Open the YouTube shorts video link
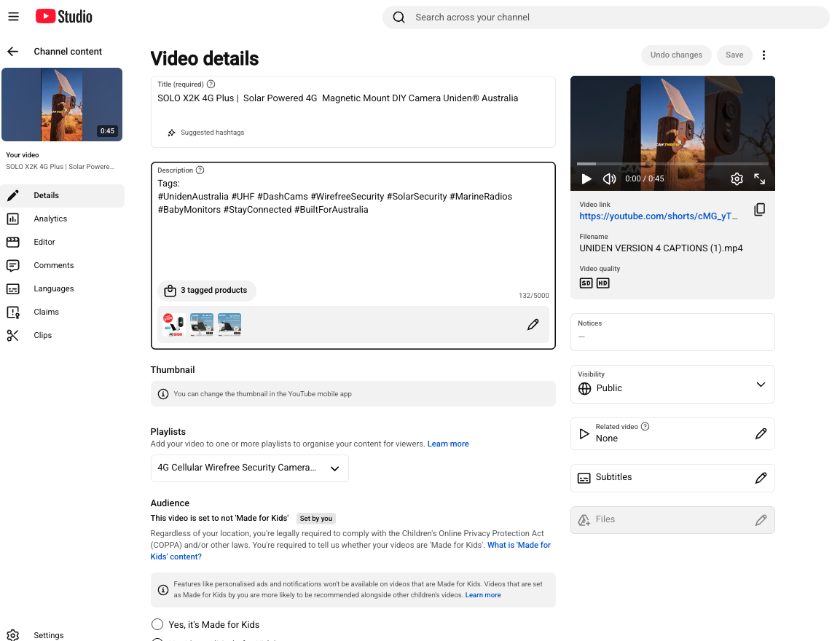This screenshot has width=840, height=641. 659,216
